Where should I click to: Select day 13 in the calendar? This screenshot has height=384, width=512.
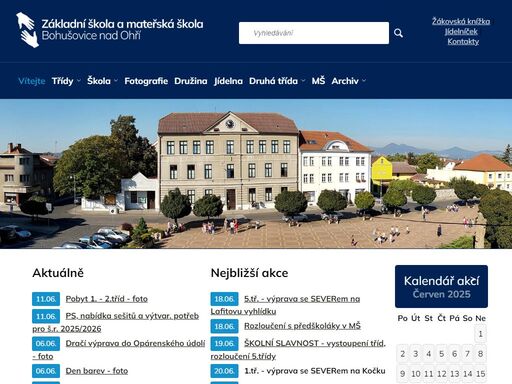point(454,374)
